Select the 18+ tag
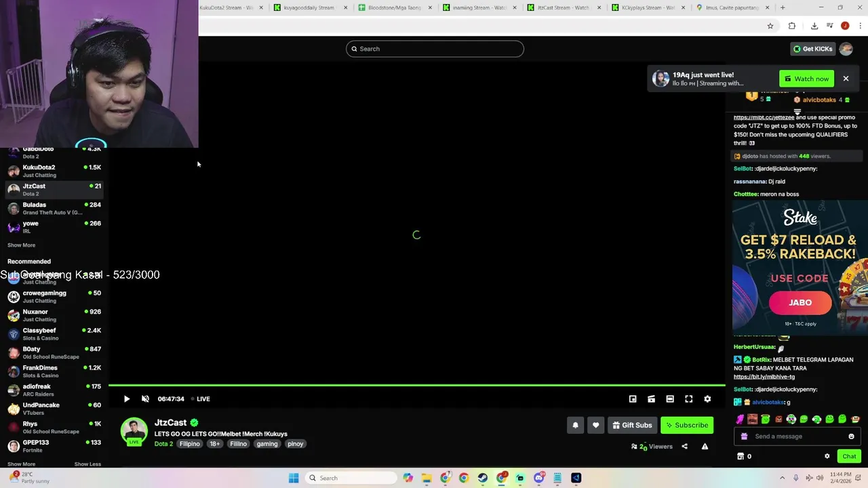 click(x=215, y=444)
